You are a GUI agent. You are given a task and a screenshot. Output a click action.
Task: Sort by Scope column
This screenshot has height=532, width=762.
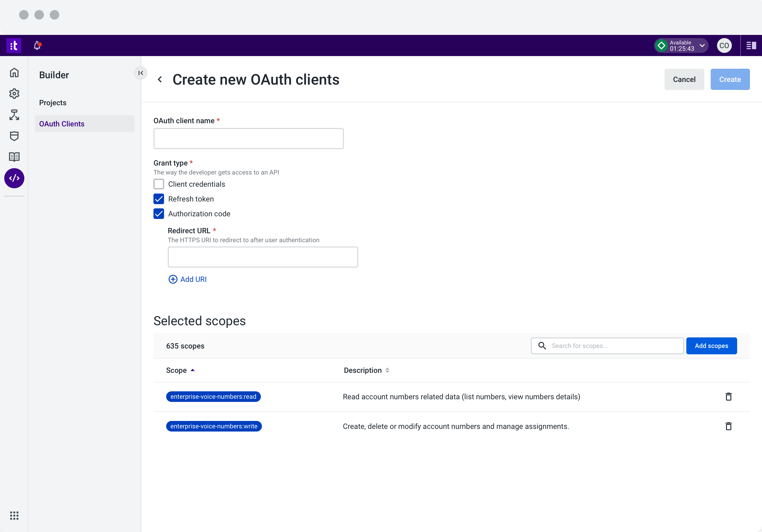(180, 370)
